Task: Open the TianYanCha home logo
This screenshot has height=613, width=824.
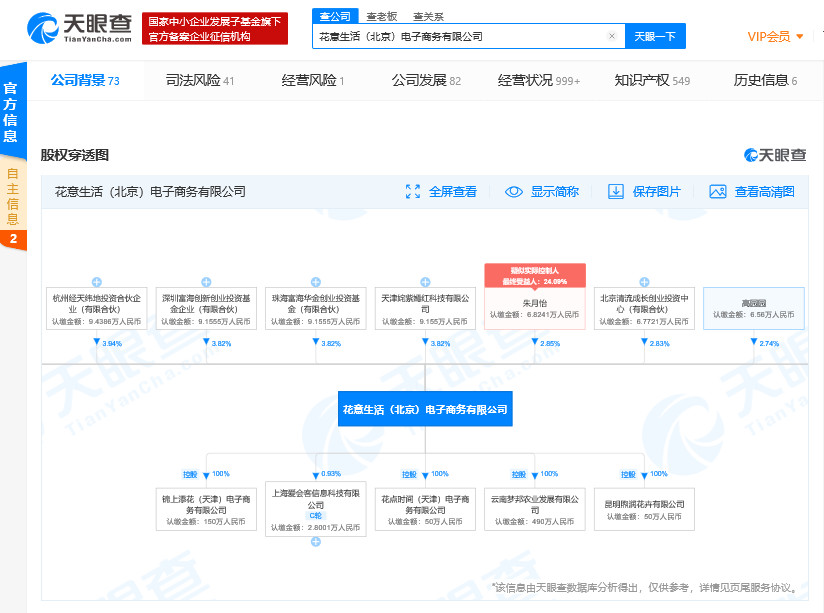Action: [79, 28]
